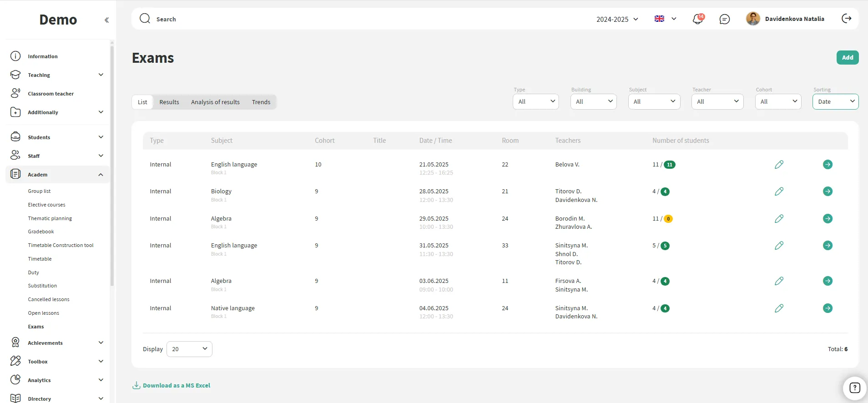868x403 pixels.
Task: Open the 2024-2025 academic year selector
Action: coord(617,19)
